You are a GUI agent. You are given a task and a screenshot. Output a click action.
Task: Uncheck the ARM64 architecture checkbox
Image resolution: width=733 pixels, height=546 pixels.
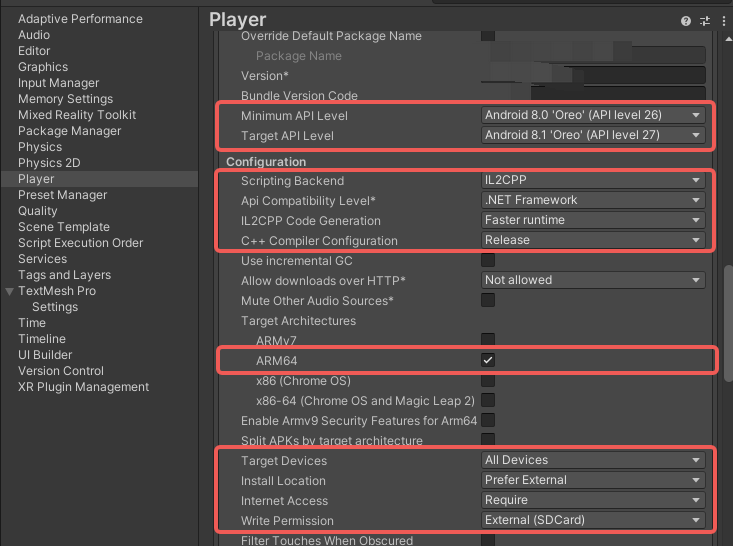coord(488,360)
